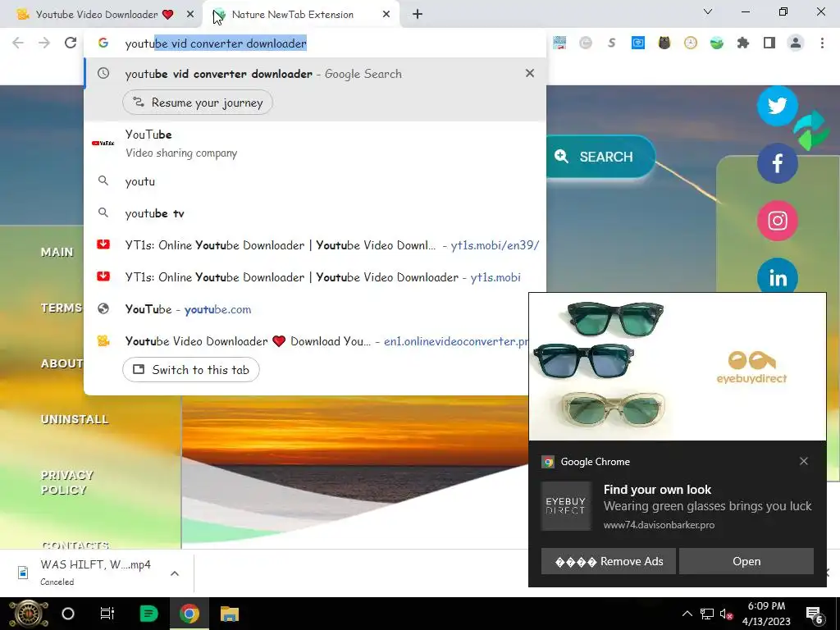Click the network tray icon

click(x=707, y=614)
